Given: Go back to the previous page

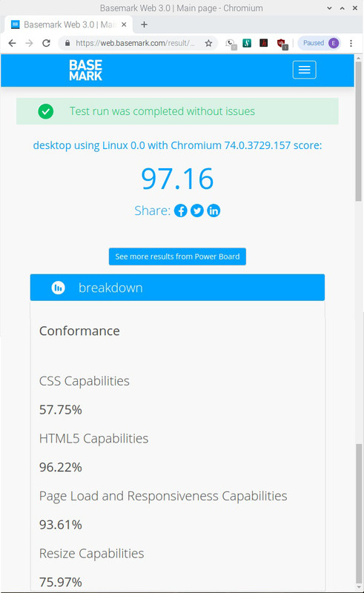Looking at the screenshot, I should click(x=12, y=43).
